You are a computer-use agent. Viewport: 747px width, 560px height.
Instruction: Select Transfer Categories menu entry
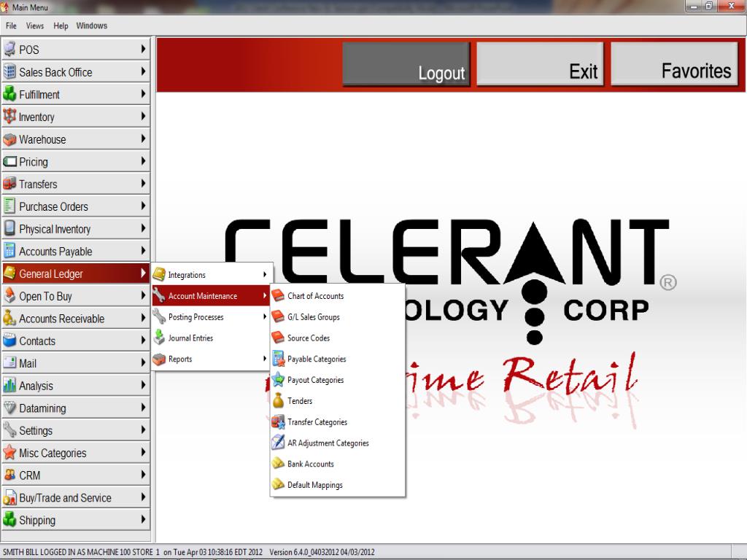point(337,422)
